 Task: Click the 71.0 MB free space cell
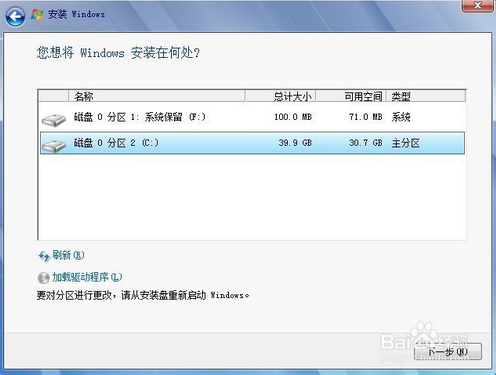pyautogui.click(x=366, y=117)
